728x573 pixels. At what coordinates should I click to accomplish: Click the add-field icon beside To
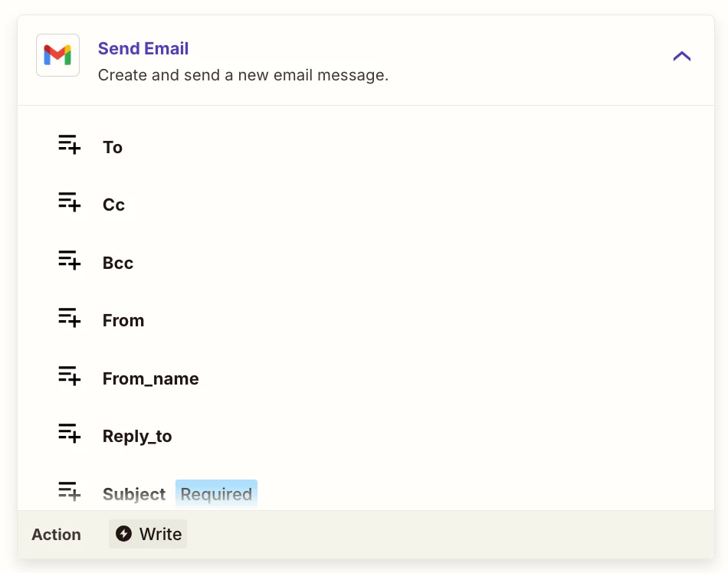(x=69, y=145)
